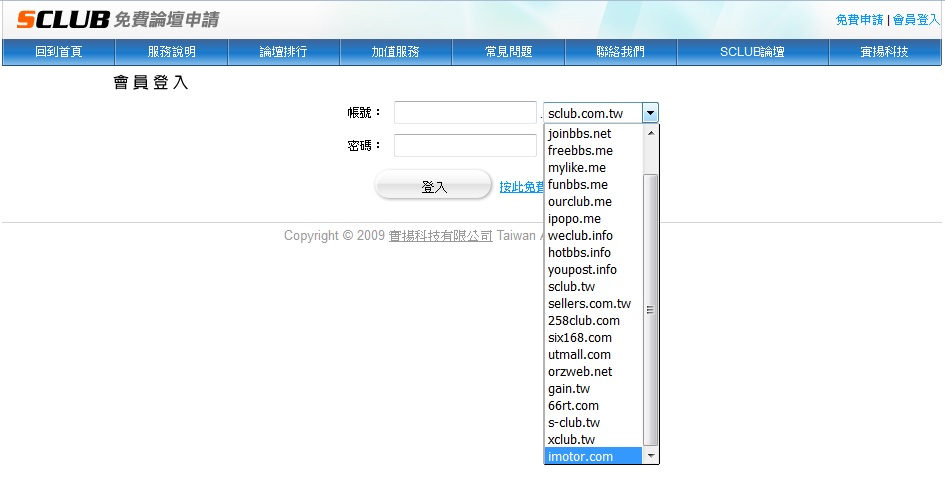Choose youpost.info from the list
This screenshot has height=502, width=945.
pos(593,269)
